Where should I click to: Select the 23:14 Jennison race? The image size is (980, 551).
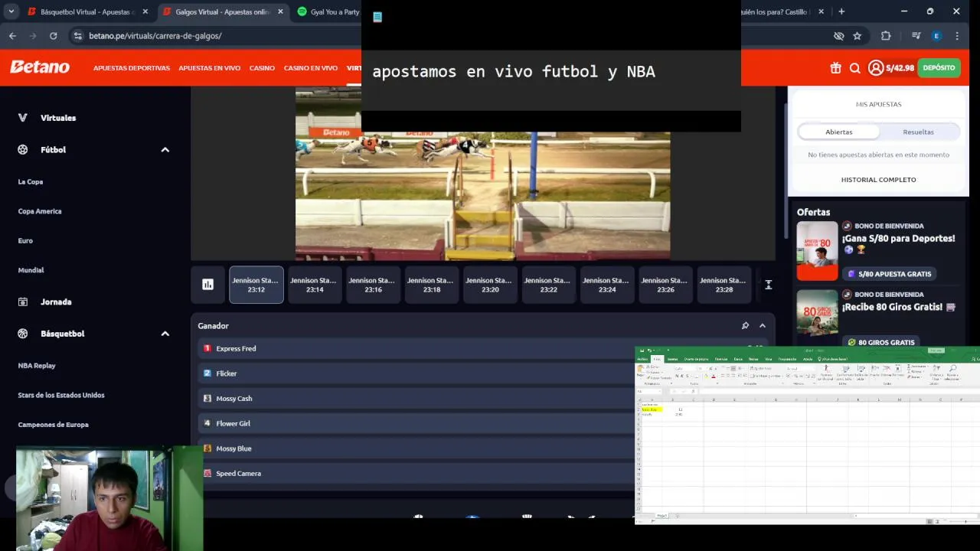(314, 285)
